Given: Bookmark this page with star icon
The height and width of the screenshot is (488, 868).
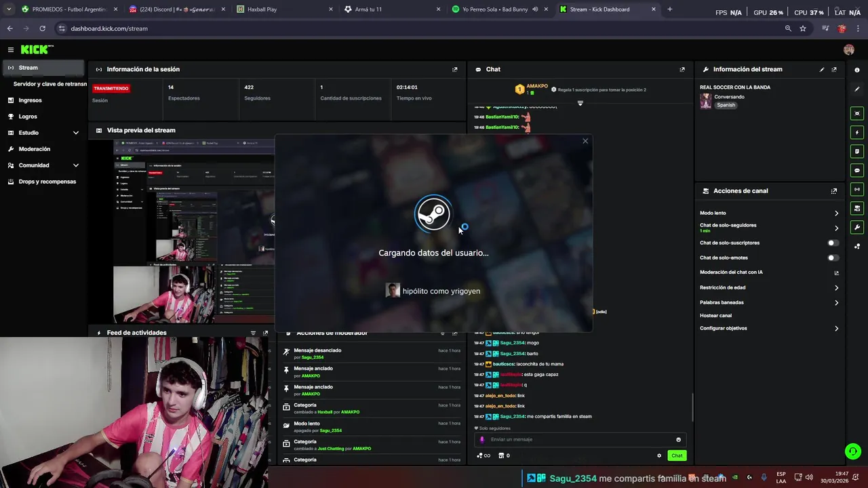Looking at the screenshot, I should click(803, 28).
